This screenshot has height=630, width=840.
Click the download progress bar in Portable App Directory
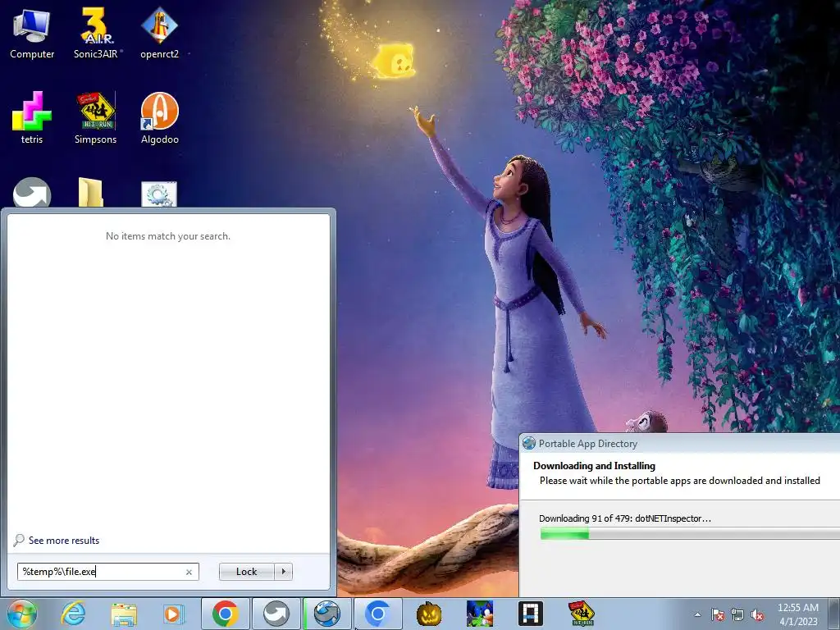pyautogui.click(x=690, y=533)
